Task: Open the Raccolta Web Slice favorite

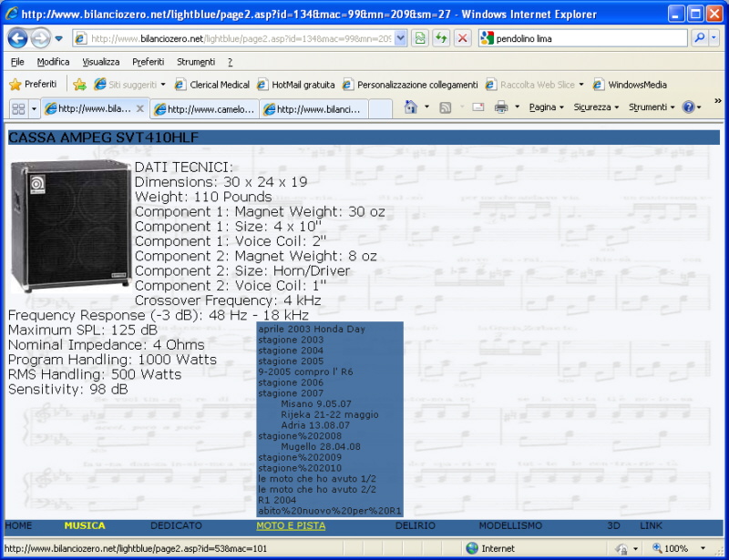Action: (x=530, y=85)
